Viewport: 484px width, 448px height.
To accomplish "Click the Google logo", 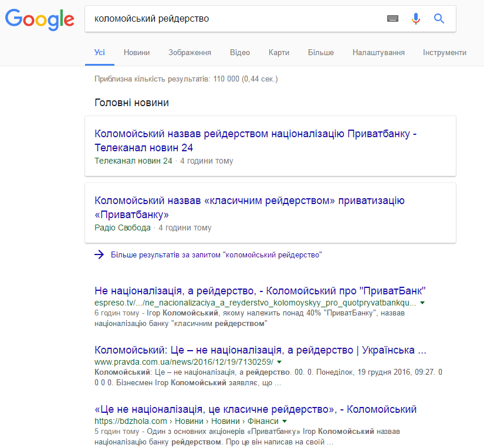I will pyautogui.click(x=39, y=19).
